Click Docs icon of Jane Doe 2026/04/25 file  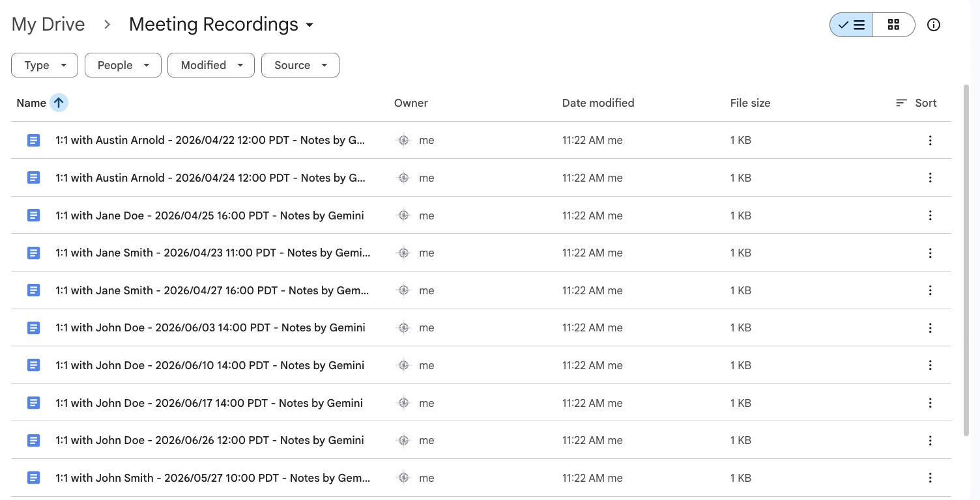pos(34,215)
